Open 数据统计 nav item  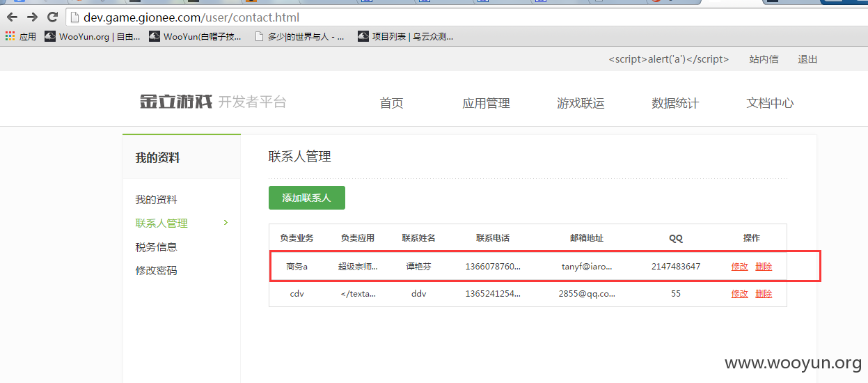point(675,103)
